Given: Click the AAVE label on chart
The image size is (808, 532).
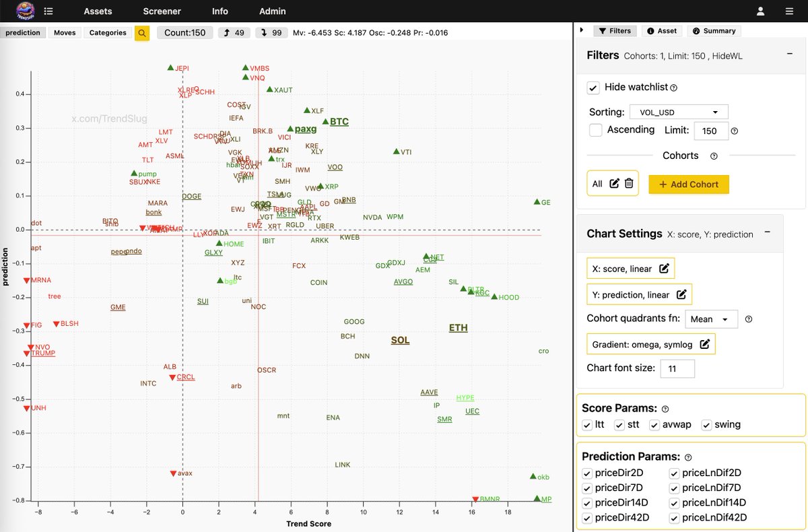Looking at the screenshot, I should (429, 392).
